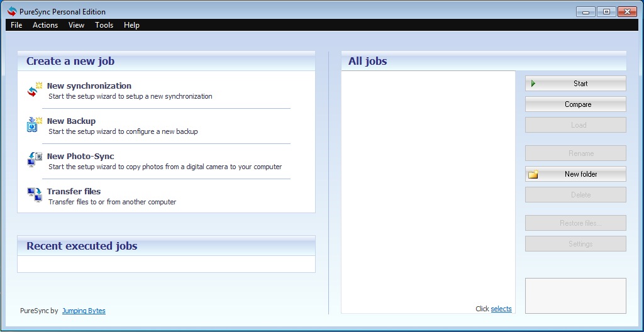Click the green play arrow on Start

(x=533, y=84)
